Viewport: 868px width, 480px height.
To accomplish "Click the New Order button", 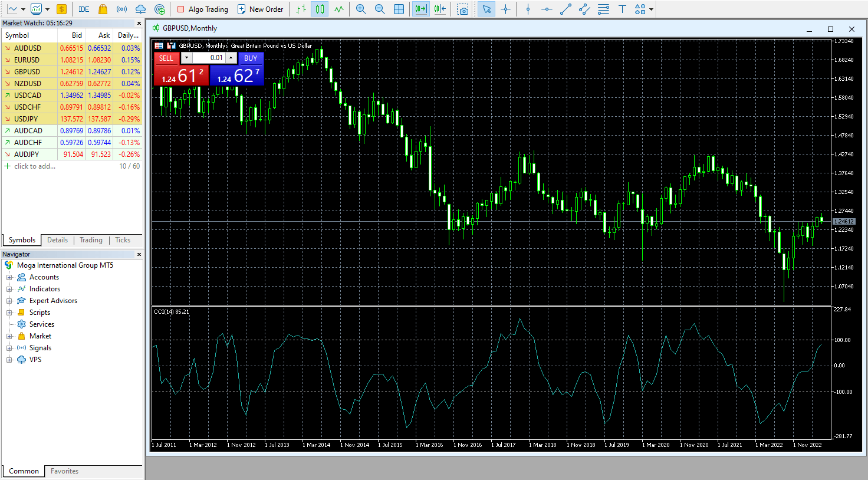I will pyautogui.click(x=260, y=9).
